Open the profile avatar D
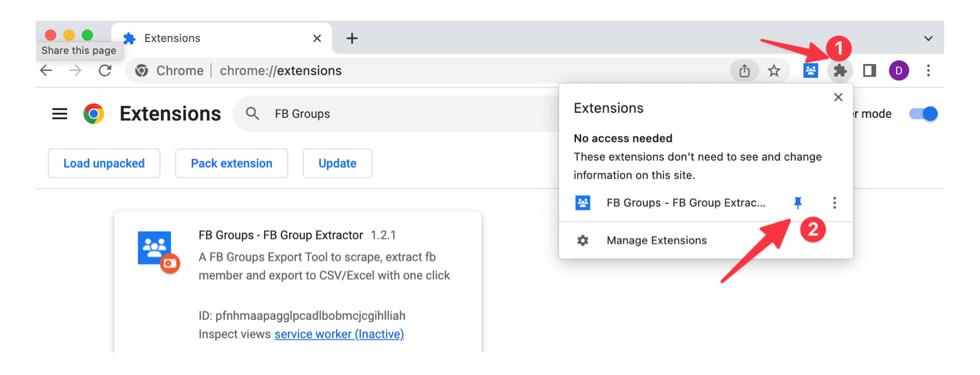 899,70
